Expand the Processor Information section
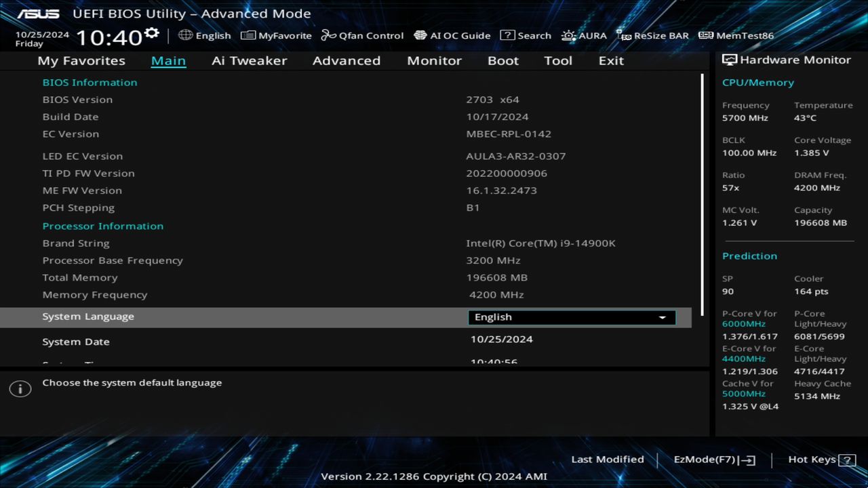This screenshot has height=488, width=868. (x=103, y=226)
